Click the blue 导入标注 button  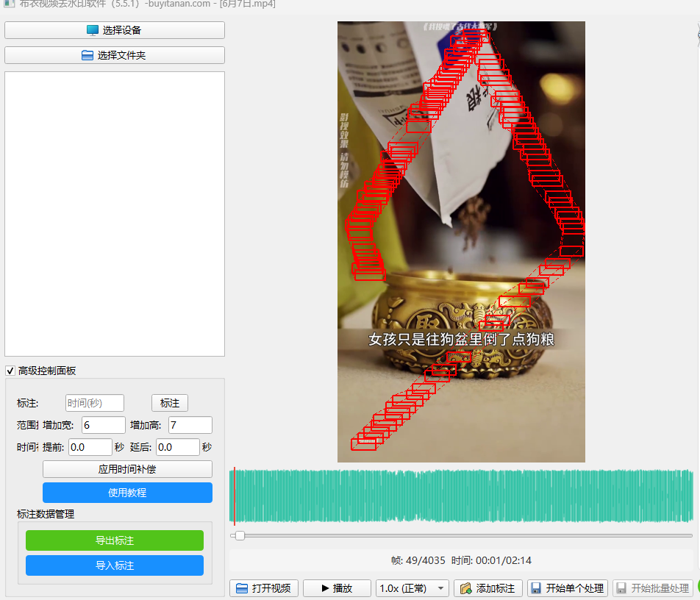click(x=115, y=565)
